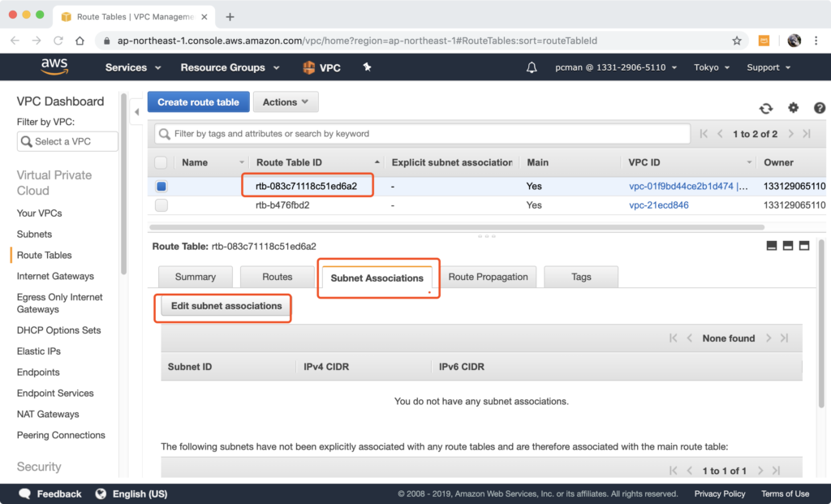Image resolution: width=831 pixels, height=504 pixels.
Task: Open the Chrome profile avatar
Action: pos(794,41)
